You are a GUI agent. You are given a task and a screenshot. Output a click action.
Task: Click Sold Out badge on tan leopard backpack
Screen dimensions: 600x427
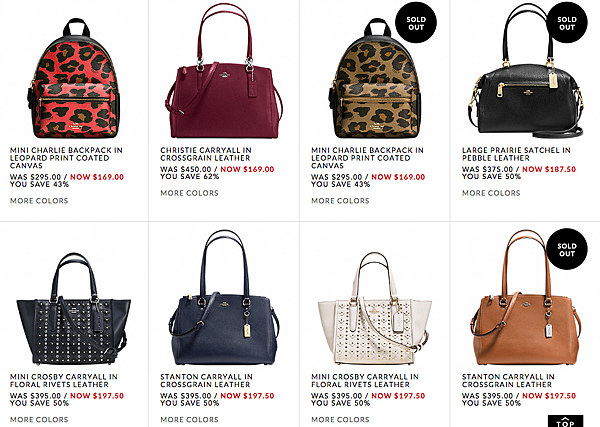pyautogui.click(x=416, y=23)
